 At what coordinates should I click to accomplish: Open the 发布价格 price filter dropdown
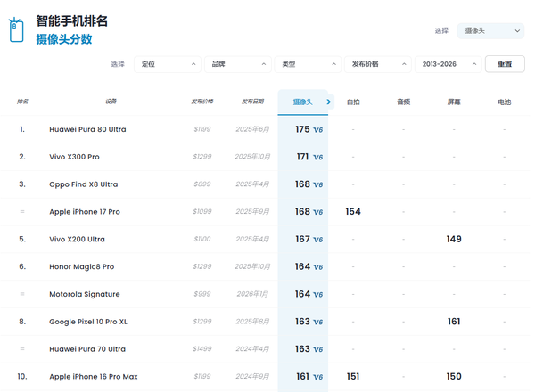click(x=377, y=64)
